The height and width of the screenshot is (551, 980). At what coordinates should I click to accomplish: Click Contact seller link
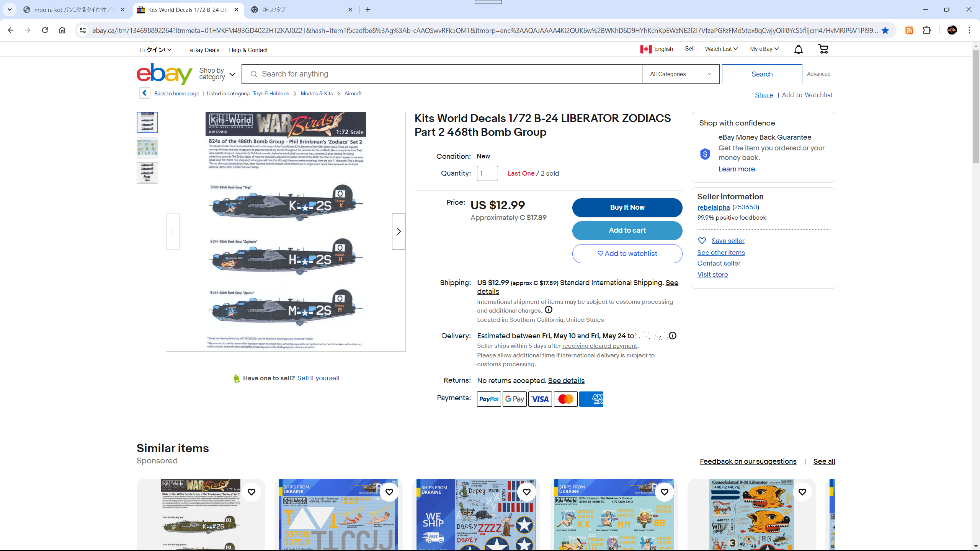point(719,263)
